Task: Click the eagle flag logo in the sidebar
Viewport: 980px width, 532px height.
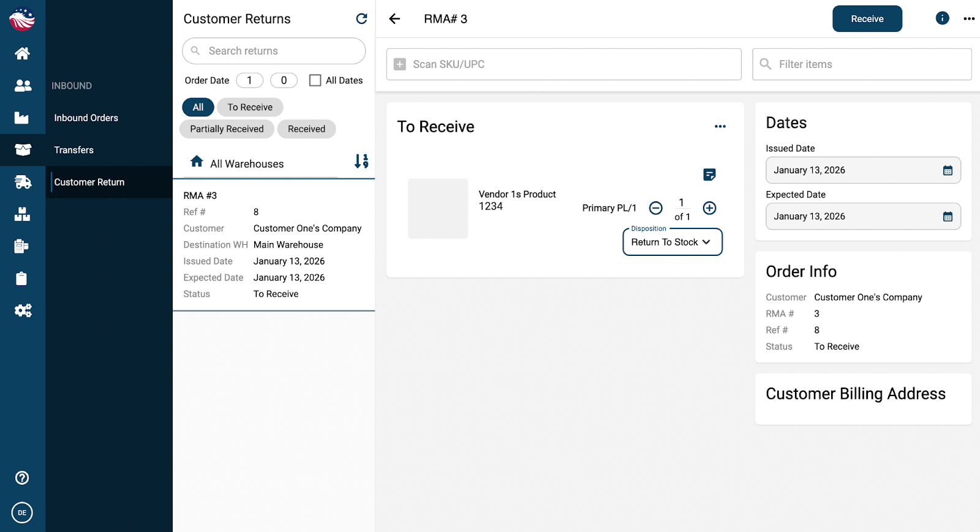Action: [22, 19]
